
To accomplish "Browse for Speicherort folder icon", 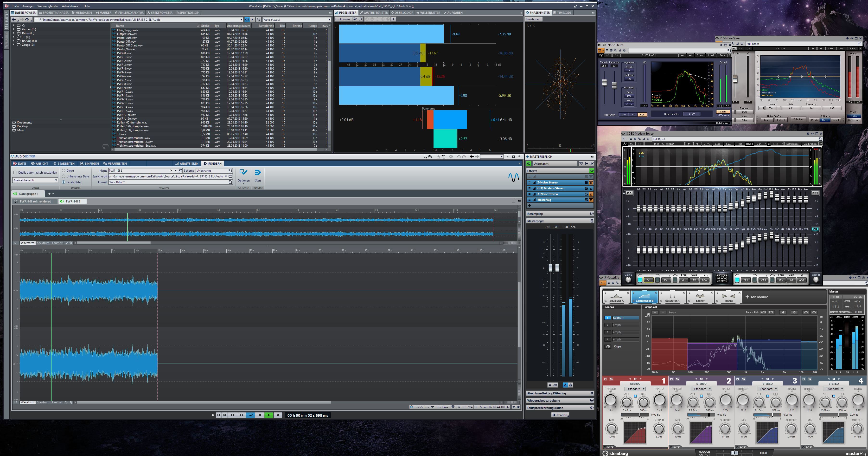I will click(x=230, y=176).
